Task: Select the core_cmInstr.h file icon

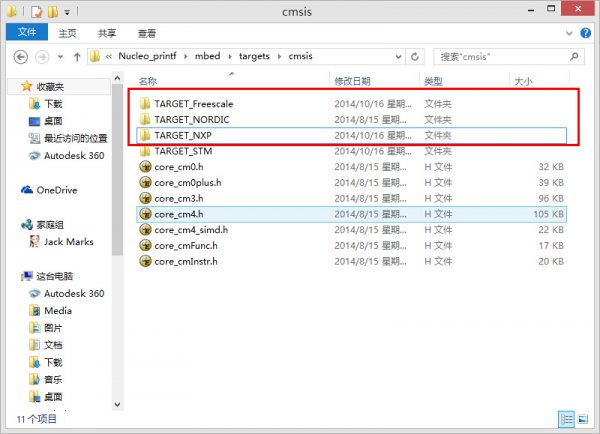Action: pos(145,261)
